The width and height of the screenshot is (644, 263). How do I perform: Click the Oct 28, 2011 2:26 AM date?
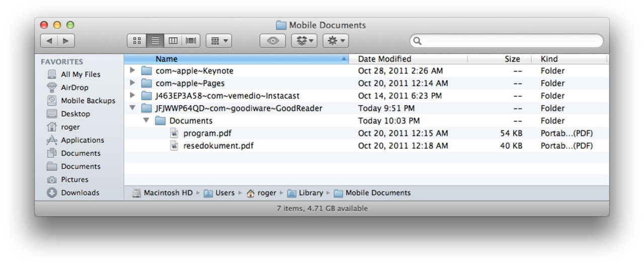pyautogui.click(x=400, y=71)
